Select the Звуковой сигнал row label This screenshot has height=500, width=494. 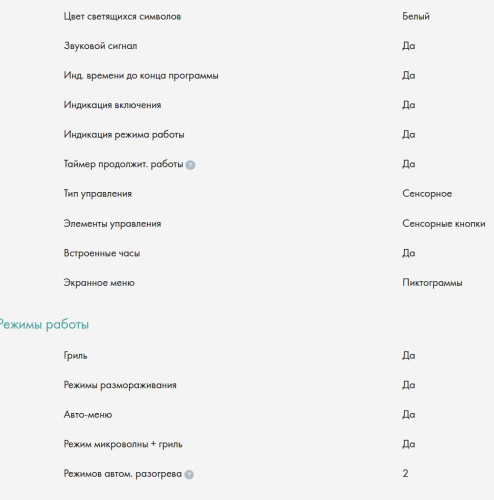tap(100, 46)
